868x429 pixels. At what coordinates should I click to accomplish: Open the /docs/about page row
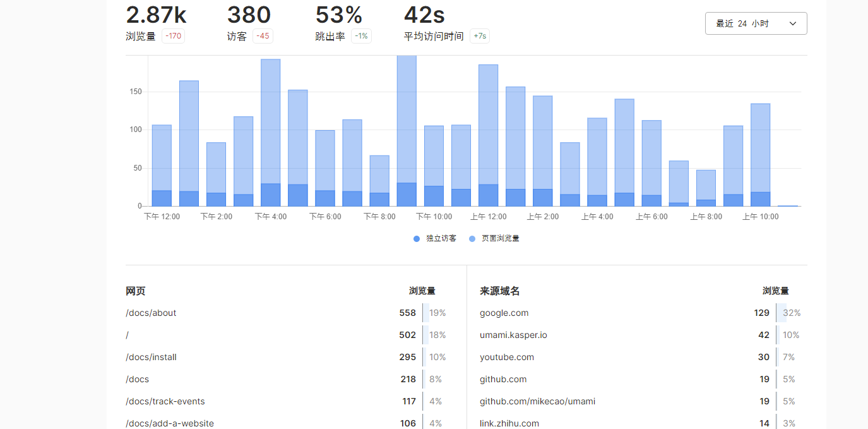[x=152, y=313]
